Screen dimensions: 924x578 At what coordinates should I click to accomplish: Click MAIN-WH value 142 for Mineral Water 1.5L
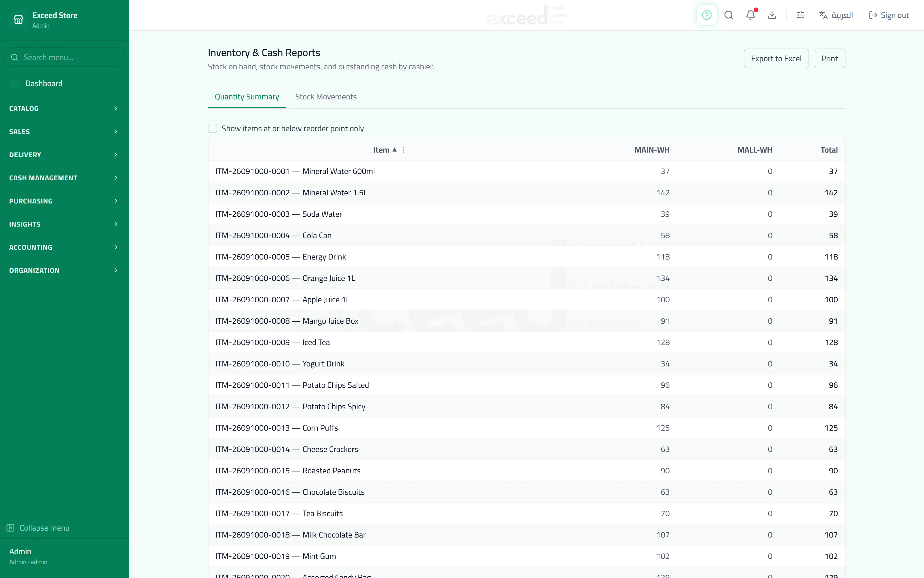(x=663, y=193)
